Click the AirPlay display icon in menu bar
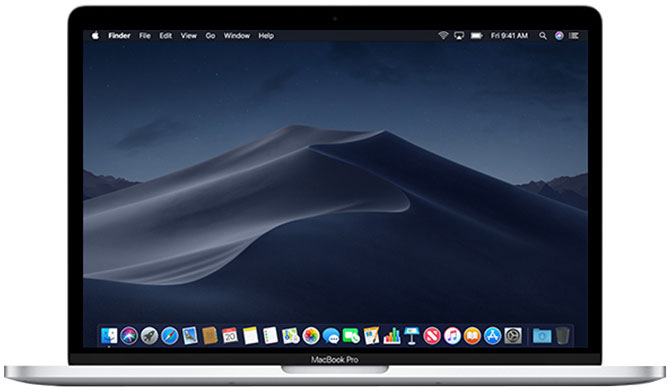 459,36
